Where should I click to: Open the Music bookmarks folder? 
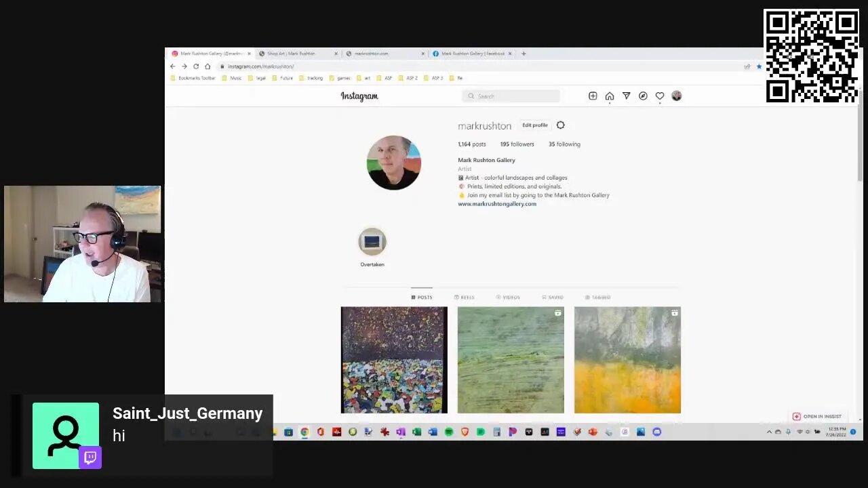click(231, 78)
